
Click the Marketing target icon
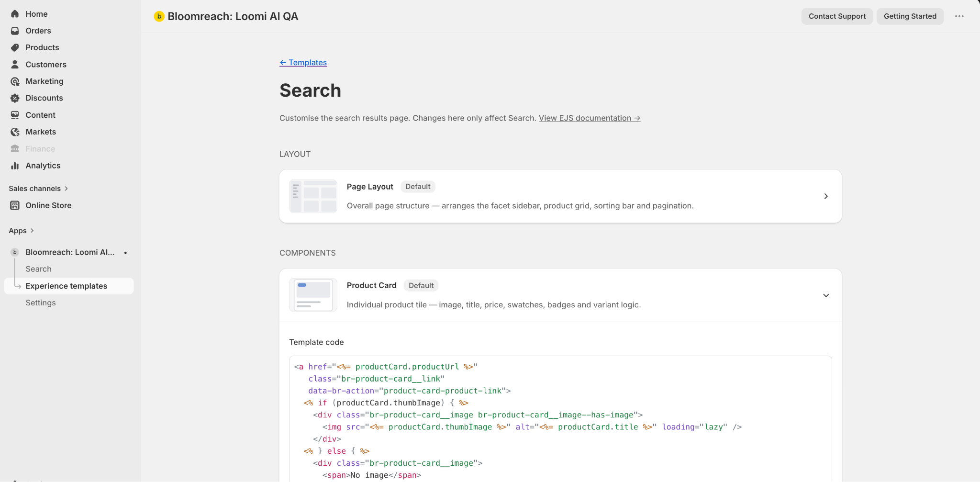[15, 81]
